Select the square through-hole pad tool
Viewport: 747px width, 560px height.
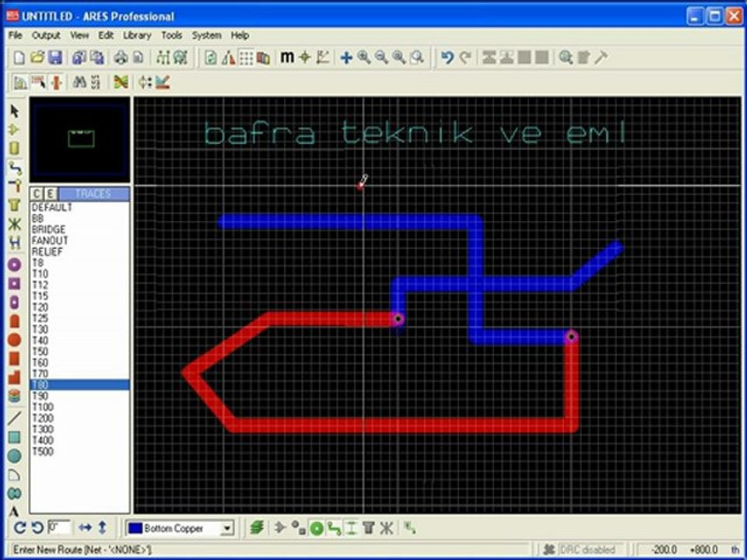[x=14, y=284]
